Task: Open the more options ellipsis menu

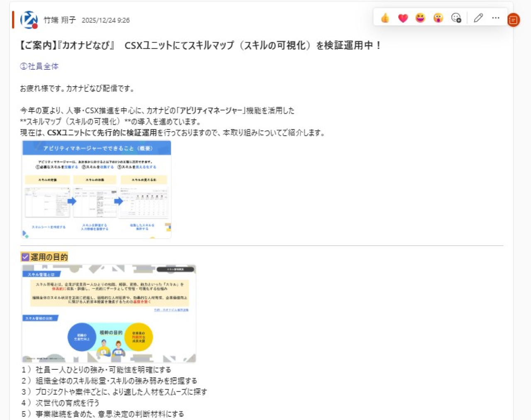Action: pos(496,18)
